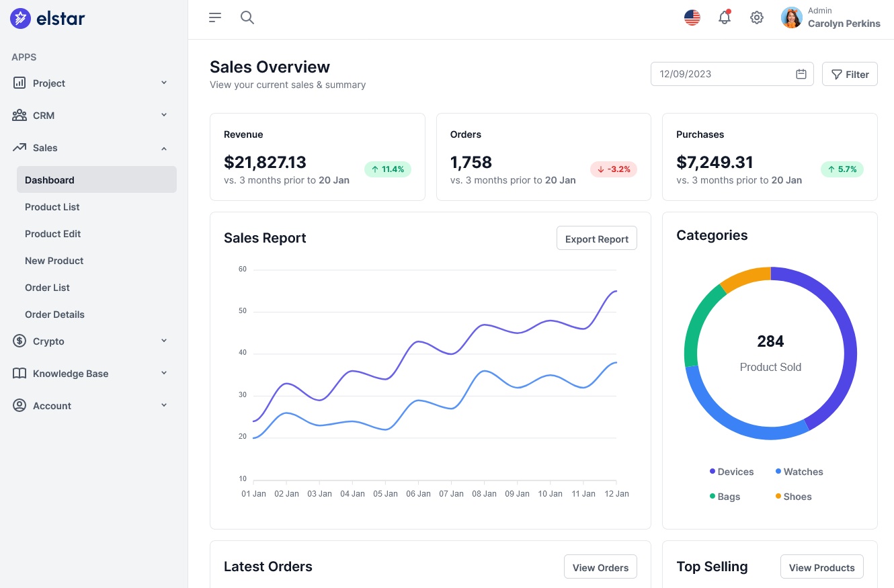Expand the Project menu chevron
The height and width of the screenshot is (588, 894).
pyautogui.click(x=164, y=83)
